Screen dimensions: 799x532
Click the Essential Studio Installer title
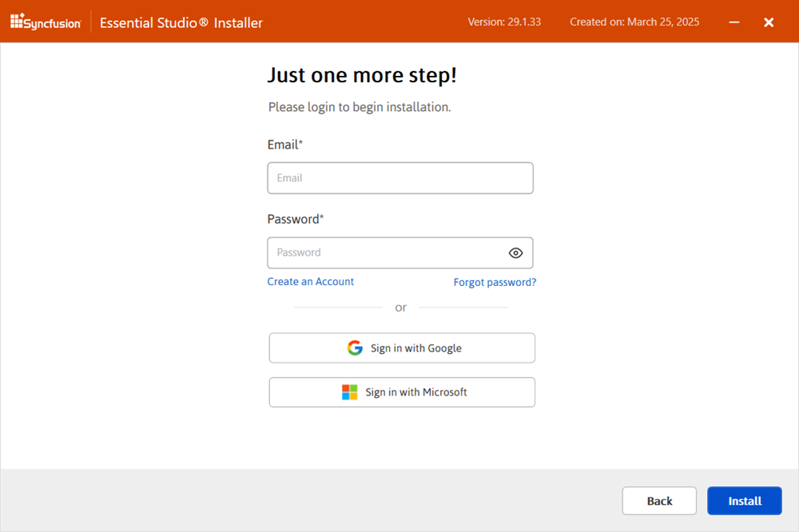pos(181,23)
